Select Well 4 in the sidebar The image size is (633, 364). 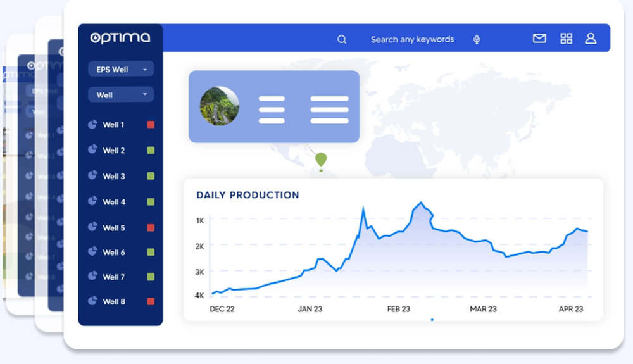pyautogui.click(x=114, y=202)
